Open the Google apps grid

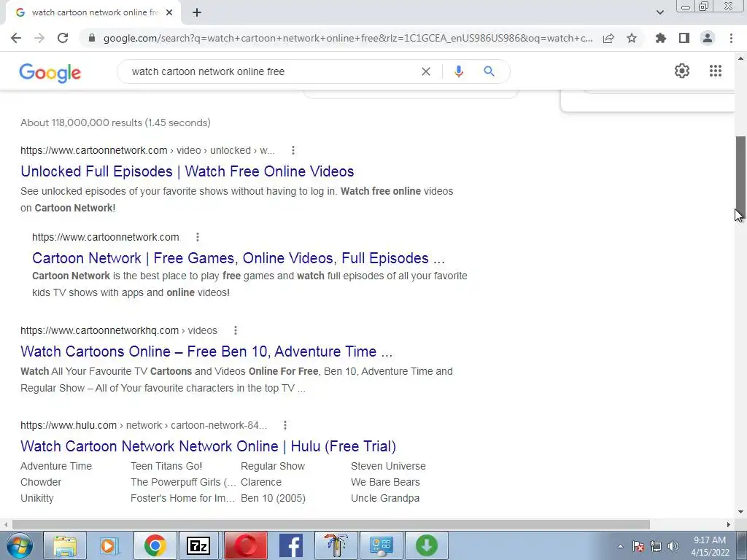click(715, 71)
